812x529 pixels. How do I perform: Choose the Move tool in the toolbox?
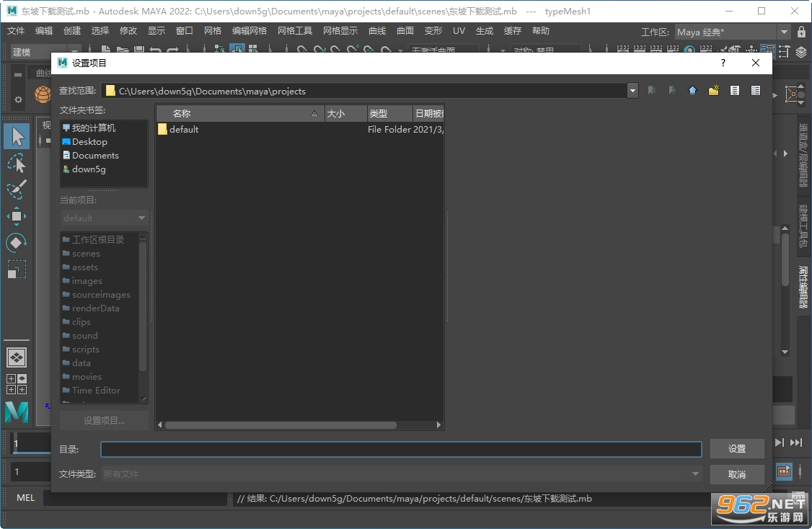point(17,216)
